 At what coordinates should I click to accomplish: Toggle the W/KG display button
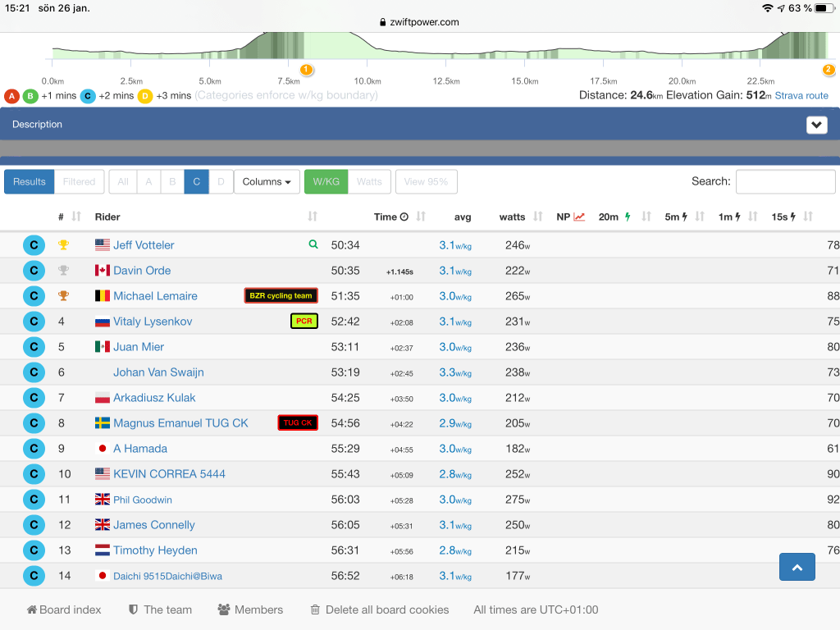click(x=326, y=181)
